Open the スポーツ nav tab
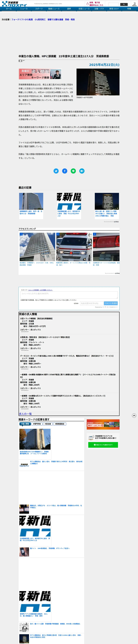Image resolution: width=138 pixels, height=644 pixels. pos(39,9)
